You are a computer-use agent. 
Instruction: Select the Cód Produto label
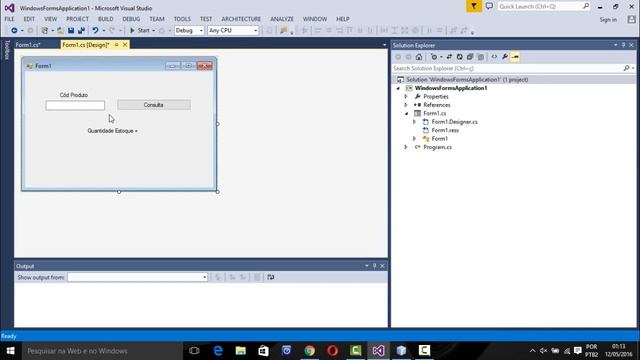pyautogui.click(x=74, y=95)
